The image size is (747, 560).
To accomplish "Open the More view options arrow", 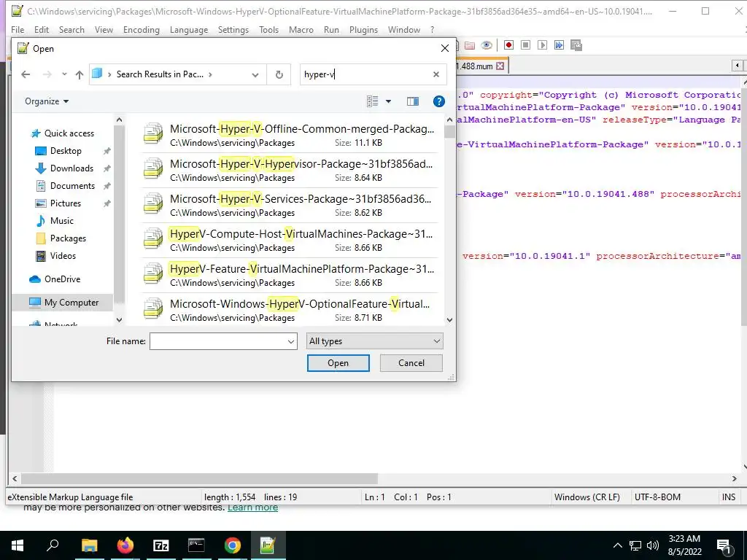I will (388, 101).
